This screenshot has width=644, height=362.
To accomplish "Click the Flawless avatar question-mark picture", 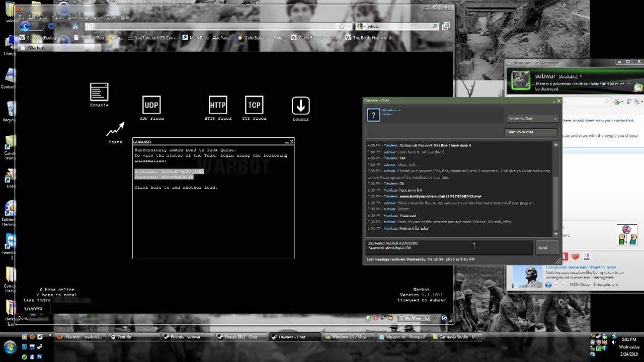I will pyautogui.click(x=373, y=115).
